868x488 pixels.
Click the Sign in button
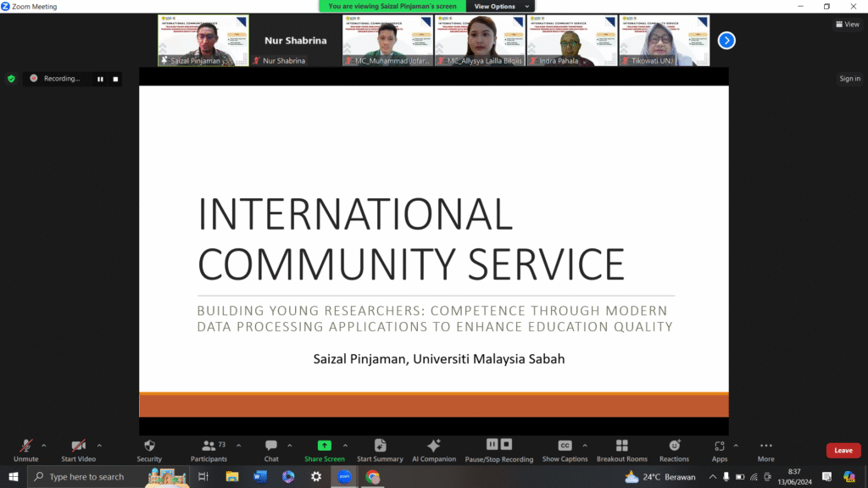[x=849, y=79]
